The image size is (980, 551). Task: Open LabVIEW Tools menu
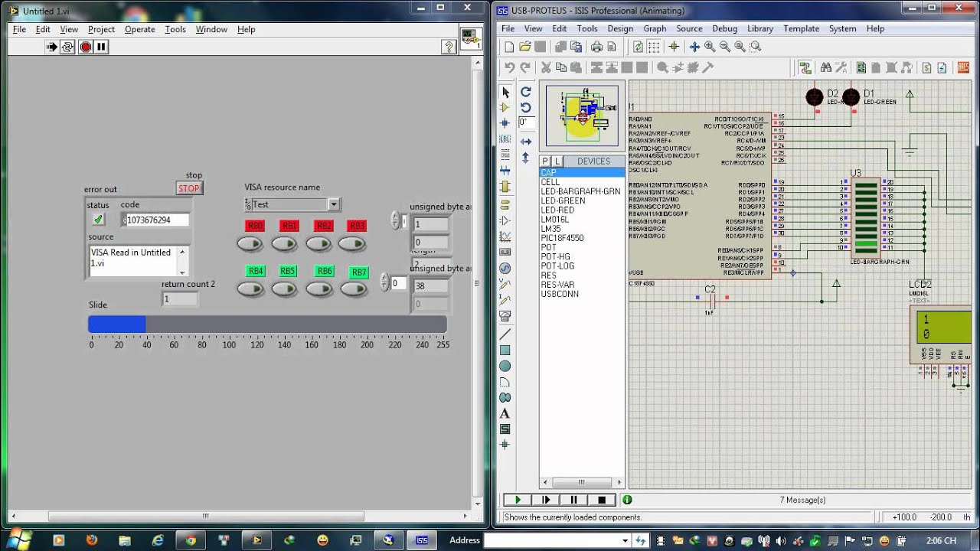[x=175, y=29]
